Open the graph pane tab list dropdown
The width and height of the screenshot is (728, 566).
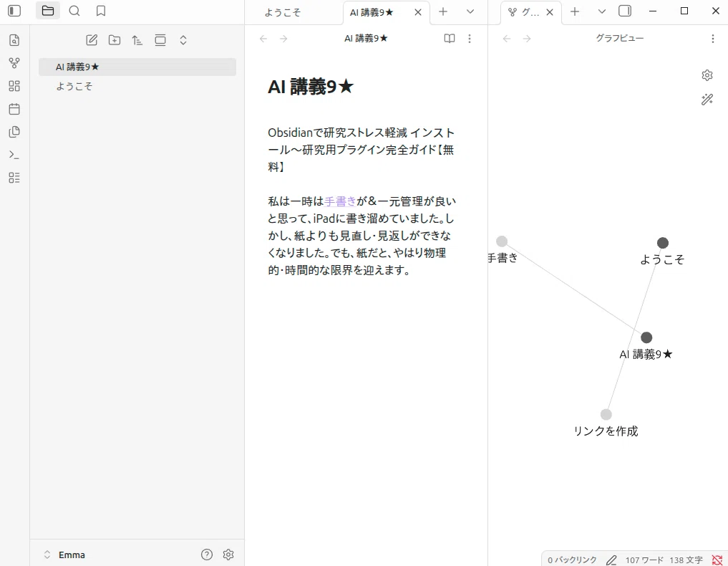602,11
